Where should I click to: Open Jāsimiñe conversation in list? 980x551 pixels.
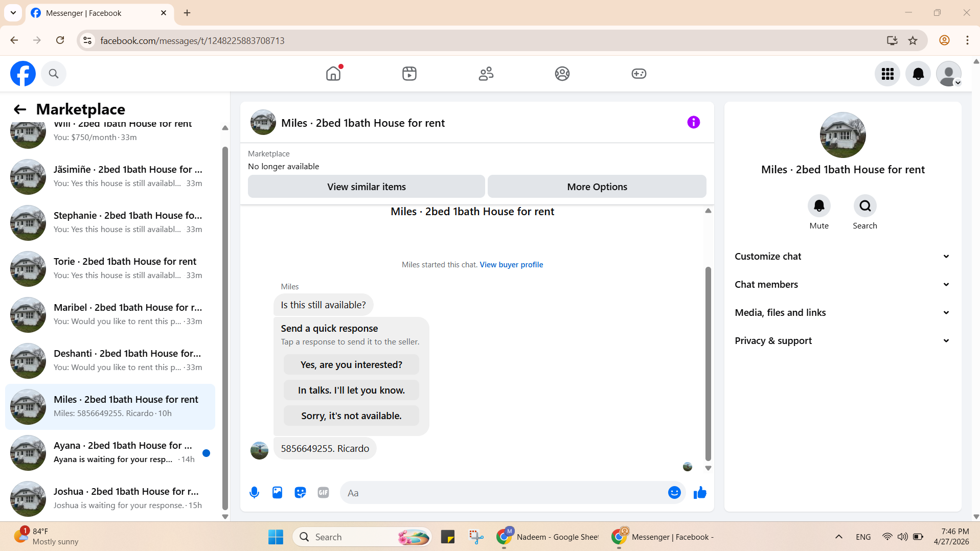(x=110, y=176)
